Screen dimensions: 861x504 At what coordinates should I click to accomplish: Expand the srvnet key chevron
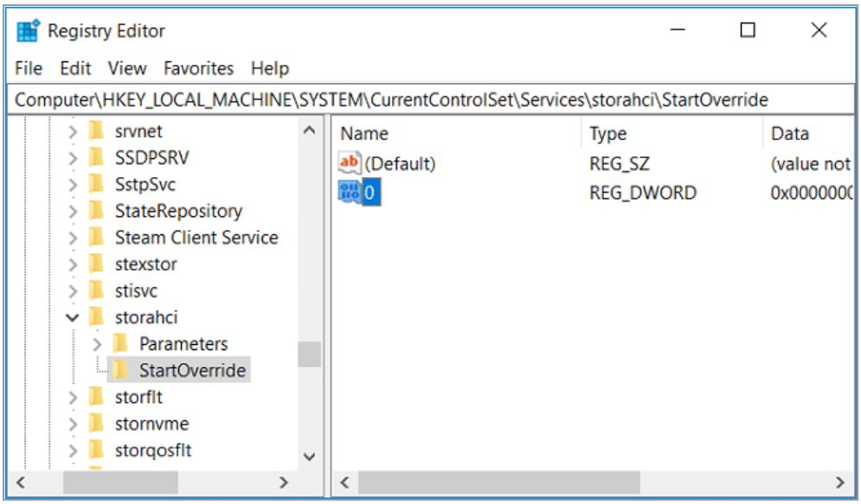pyautogui.click(x=73, y=132)
